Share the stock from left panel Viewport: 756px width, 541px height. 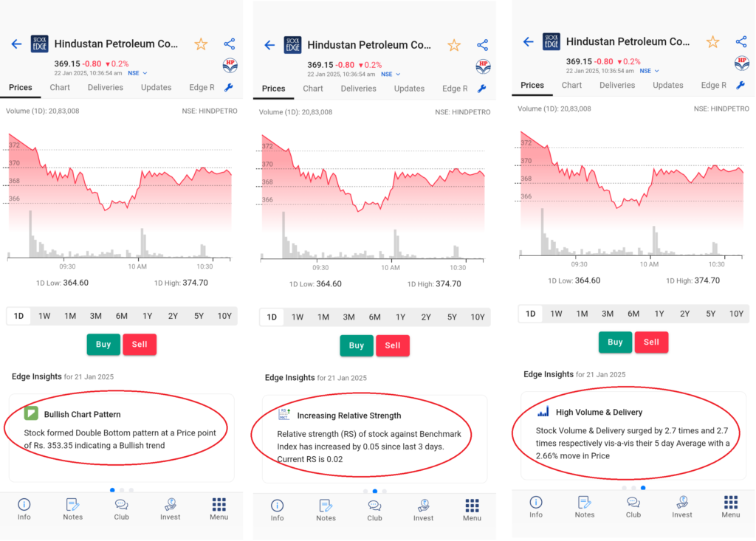[230, 44]
